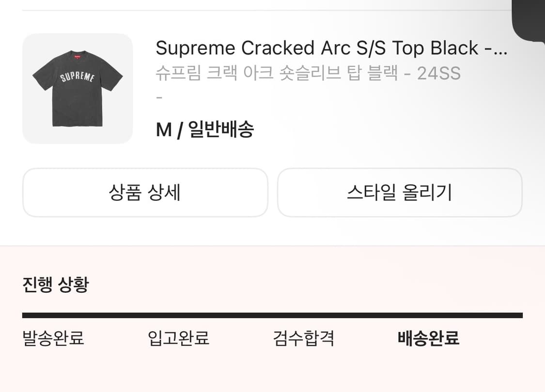Click the dash line under the Korean name
Image resolution: width=545 pixels, height=392 pixels.
(x=159, y=97)
